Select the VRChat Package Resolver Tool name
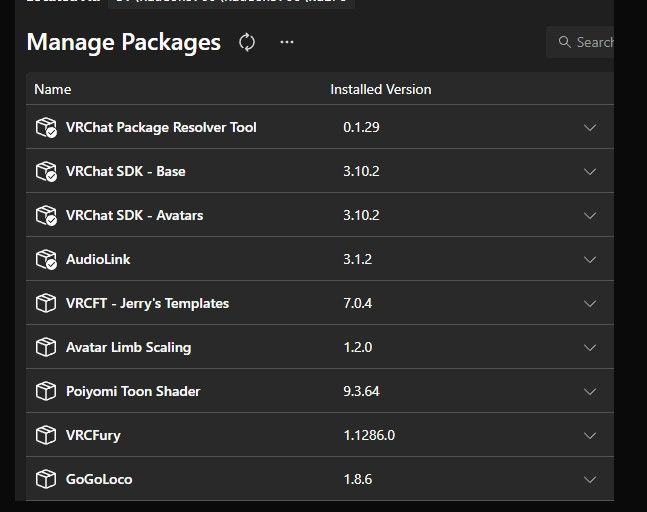The height and width of the screenshot is (512, 647). click(161, 127)
